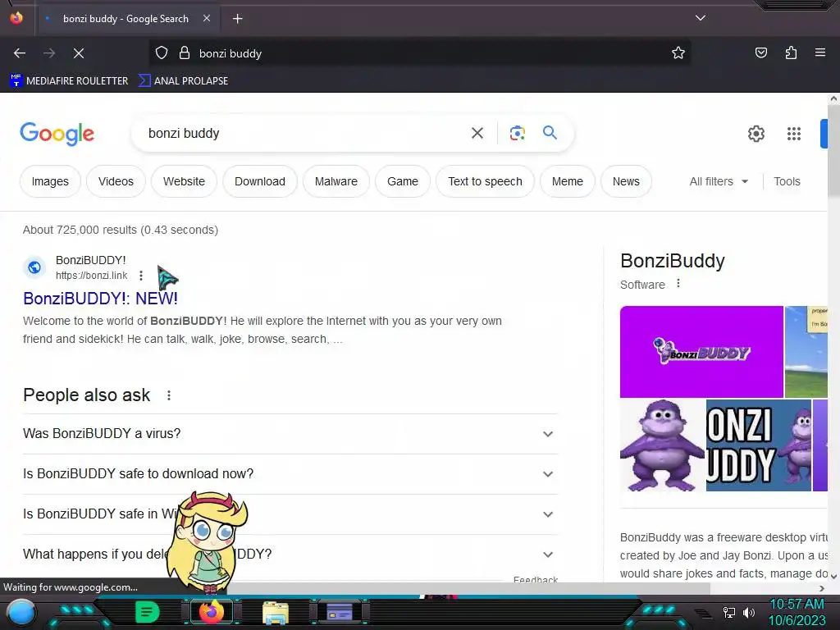
Task: Open the second bookmark in the bookmarks bar
Action: (x=183, y=81)
